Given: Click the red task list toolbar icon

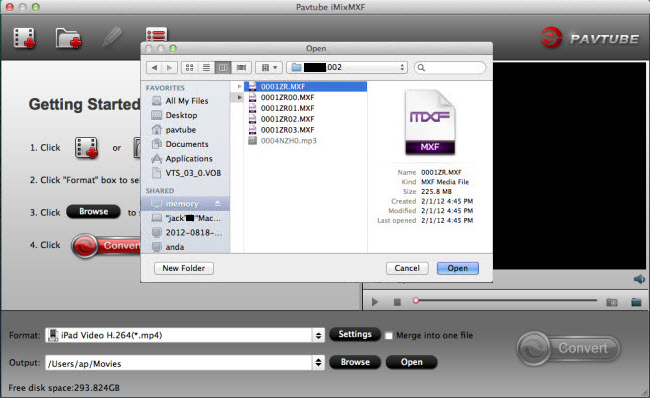Looking at the screenshot, I should pyautogui.click(x=156, y=34).
